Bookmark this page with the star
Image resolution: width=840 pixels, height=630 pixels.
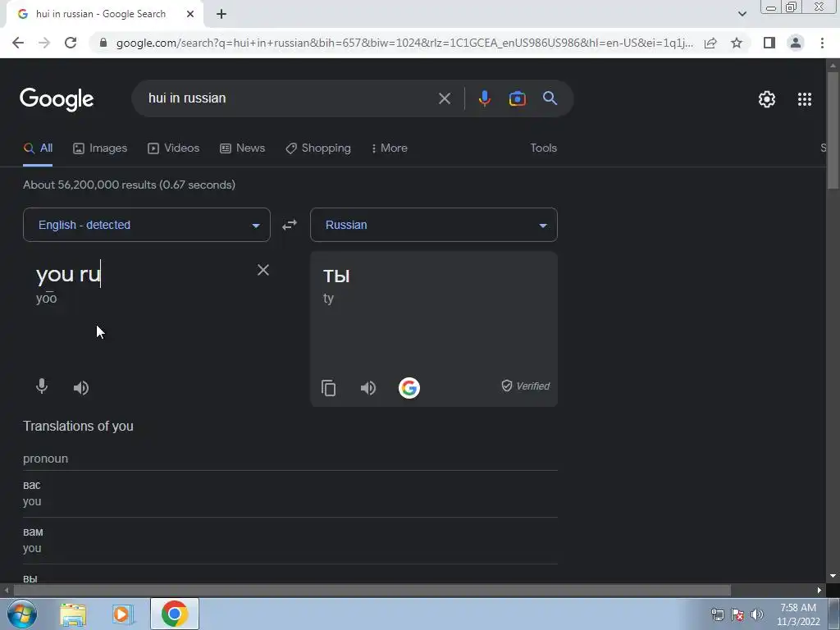[737, 43]
